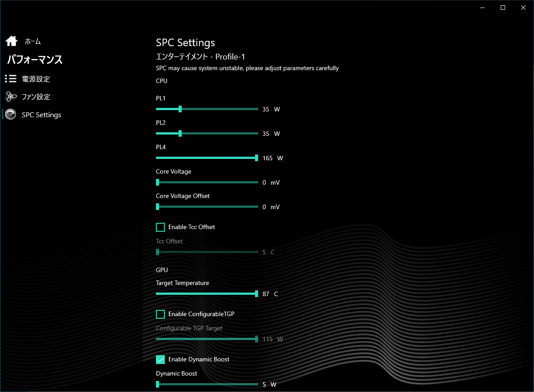The height and width of the screenshot is (392, 534).
Task: Minimize the application window
Action: 483,8
